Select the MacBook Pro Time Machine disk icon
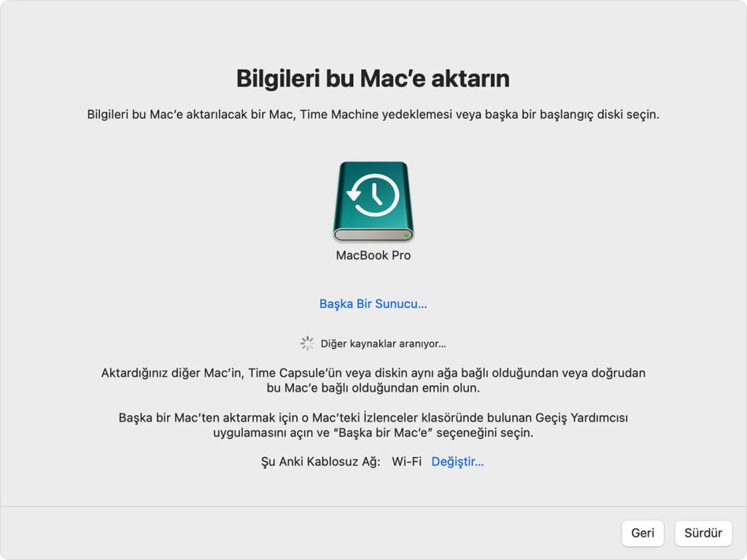747x560 pixels. pos(373,202)
